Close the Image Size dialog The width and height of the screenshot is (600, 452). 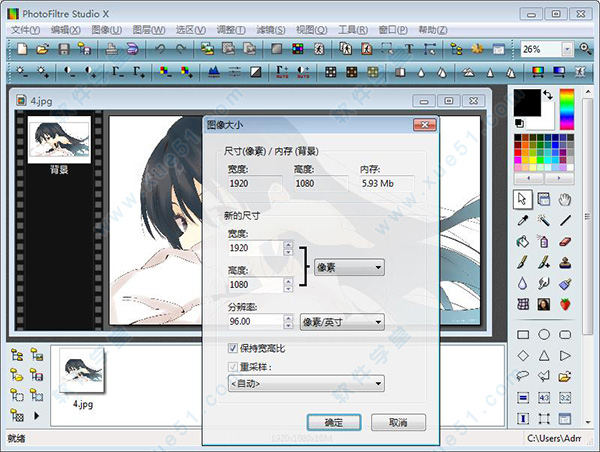[x=425, y=125]
